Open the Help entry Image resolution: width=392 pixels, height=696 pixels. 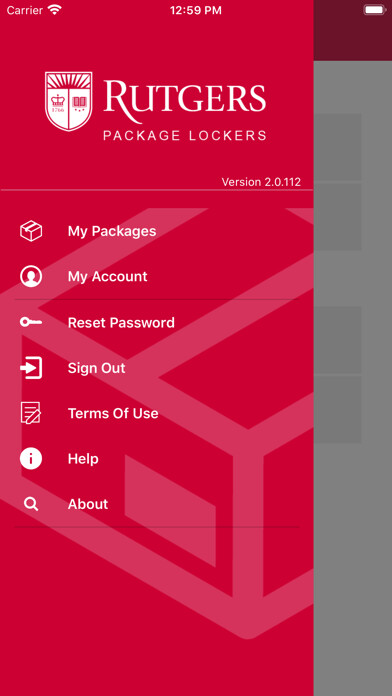[x=83, y=459]
